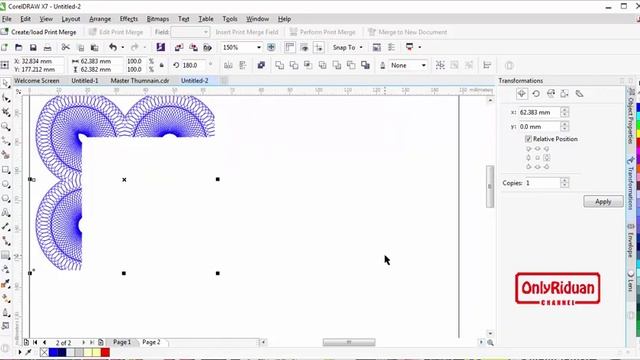Click the Size transformation icon in the docker

[564, 94]
